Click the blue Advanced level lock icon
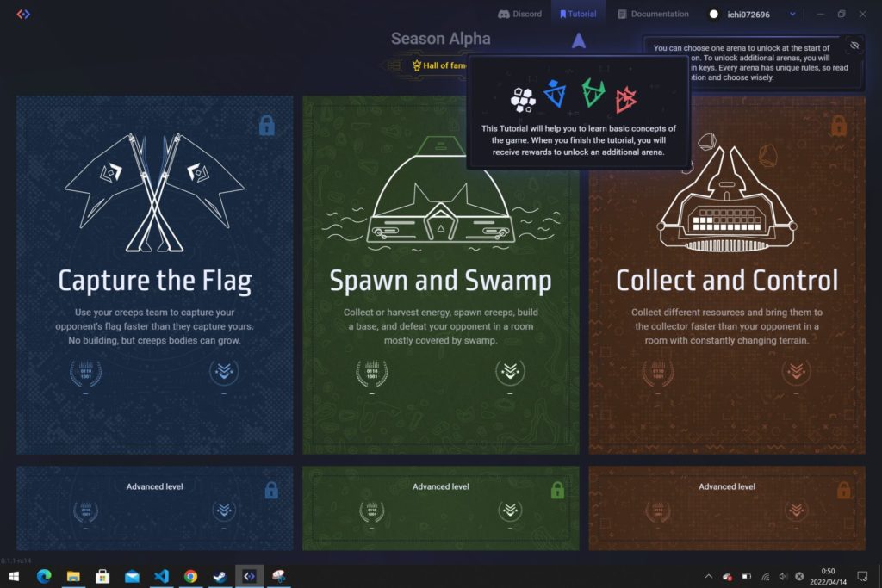882x588 pixels. click(x=271, y=490)
